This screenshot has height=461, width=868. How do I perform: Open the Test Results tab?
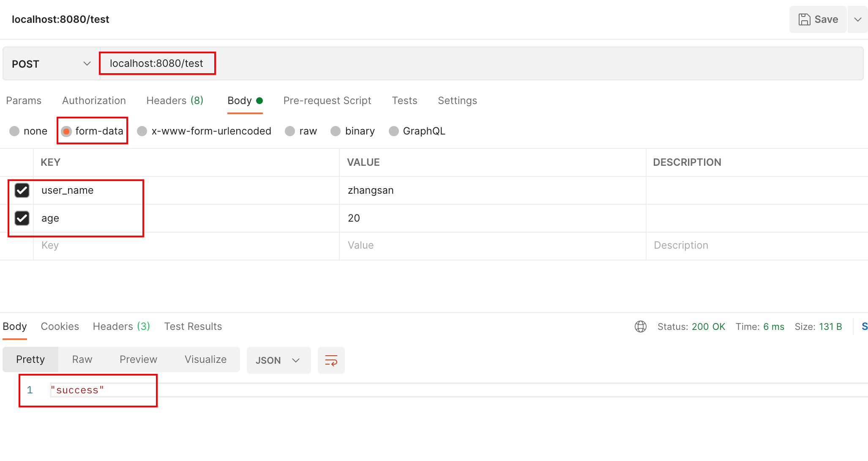193,327
